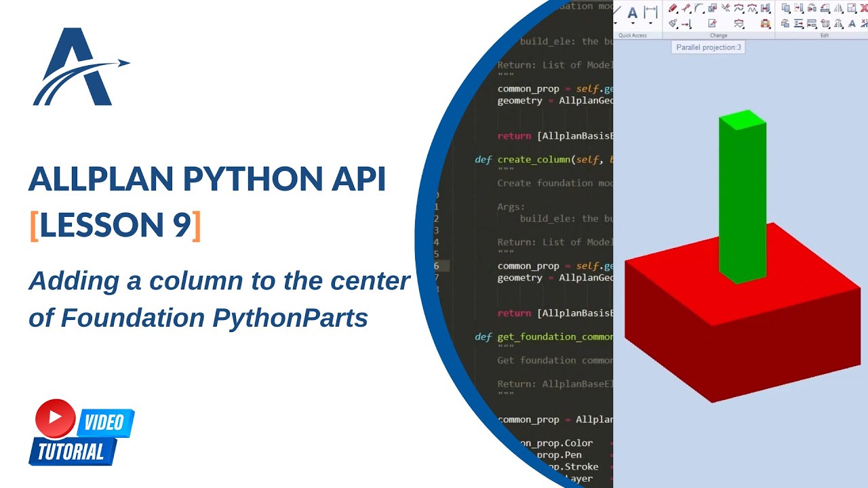868x488 pixels.
Task: Select the paintbrush Match Properties tool
Action: [x=673, y=23]
